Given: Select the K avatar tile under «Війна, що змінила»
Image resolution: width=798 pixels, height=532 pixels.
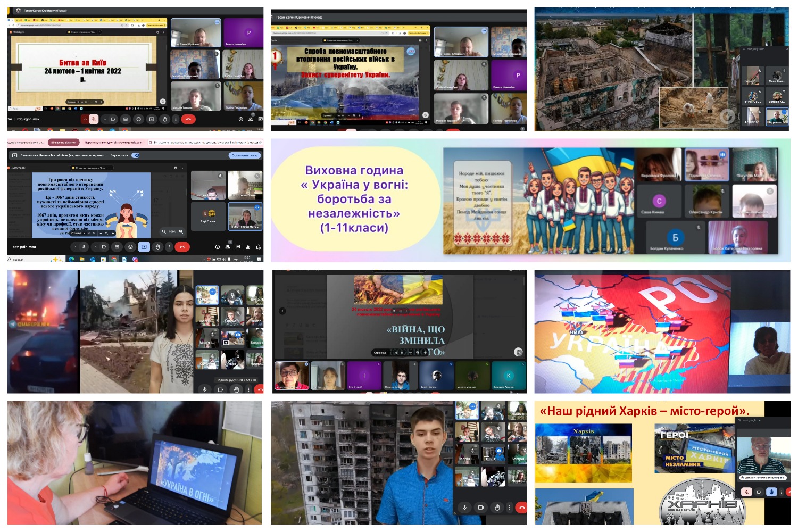Looking at the screenshot, I should [x=509, y=376].
